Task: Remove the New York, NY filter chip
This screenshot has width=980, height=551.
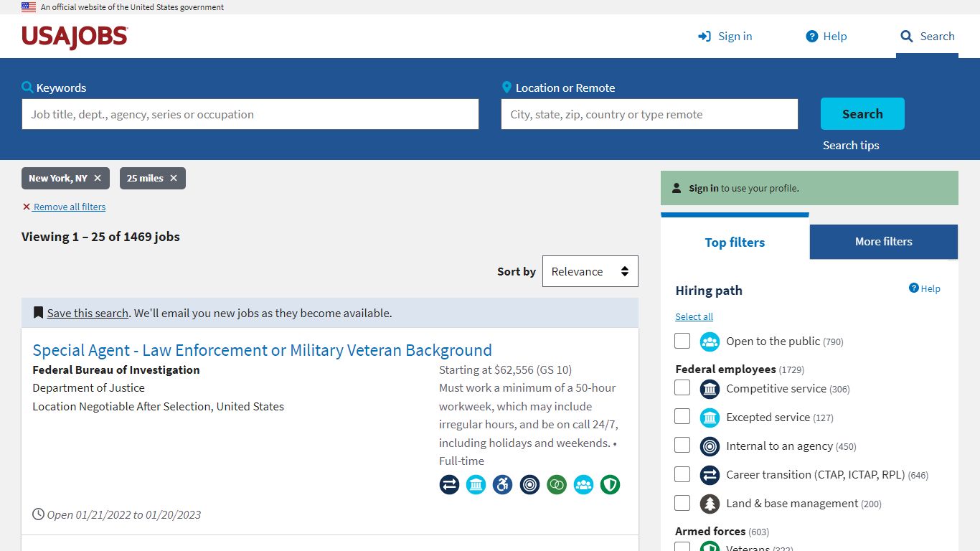Action: click(98, 178)
